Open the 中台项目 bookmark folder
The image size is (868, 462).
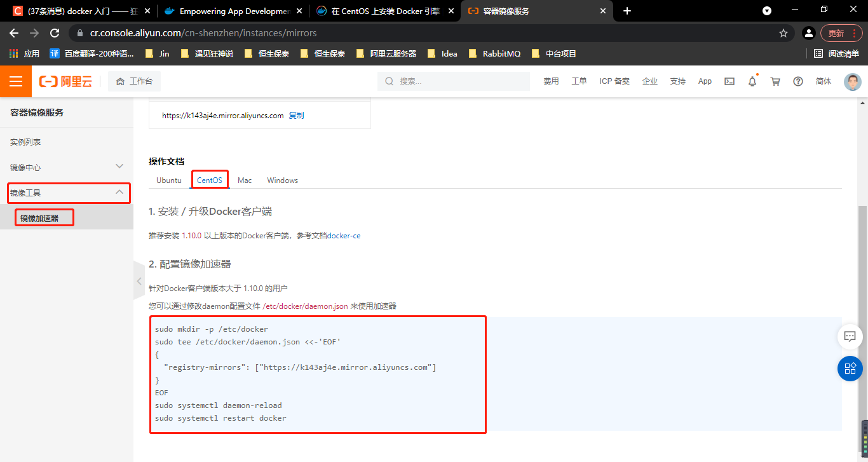(x=554, y=54)
